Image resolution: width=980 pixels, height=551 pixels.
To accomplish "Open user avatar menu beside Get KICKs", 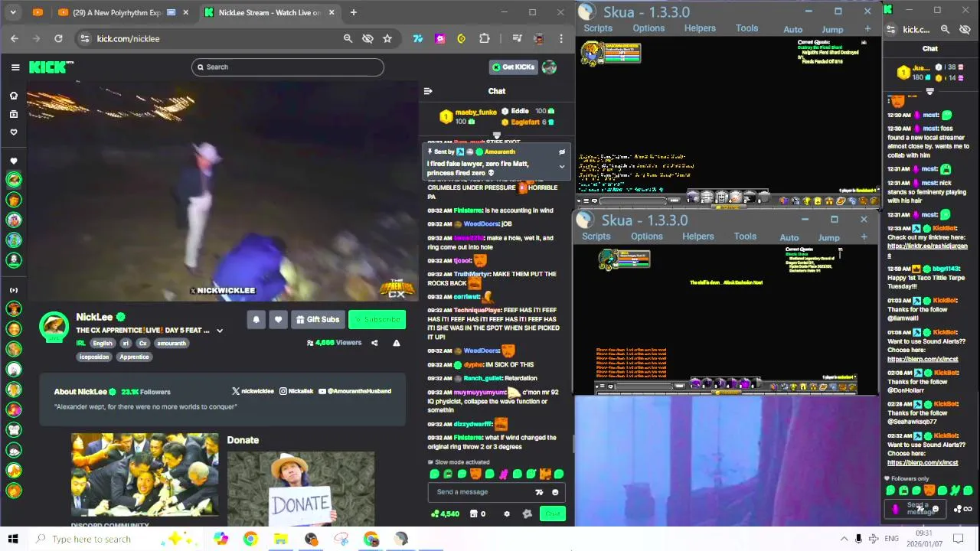I will pos(549,67).
